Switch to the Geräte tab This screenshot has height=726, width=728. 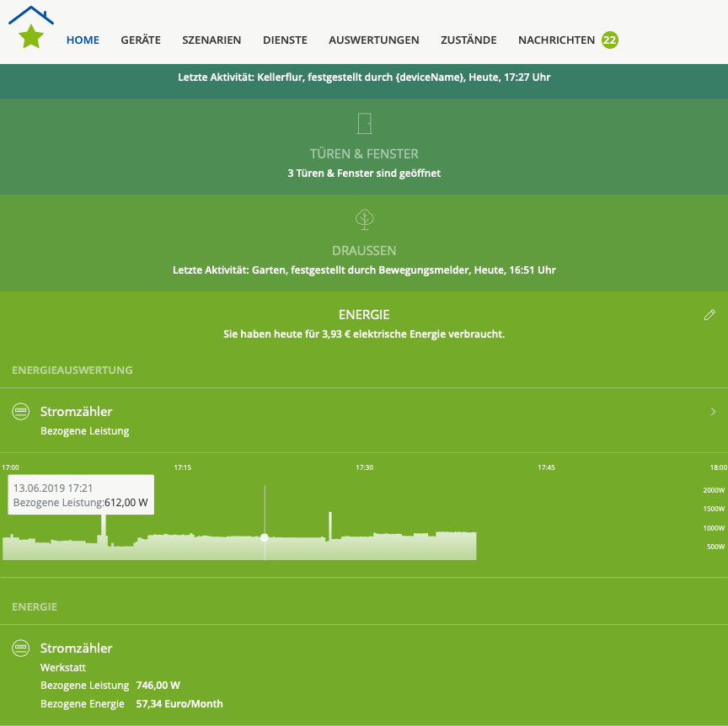coord(141,40)
